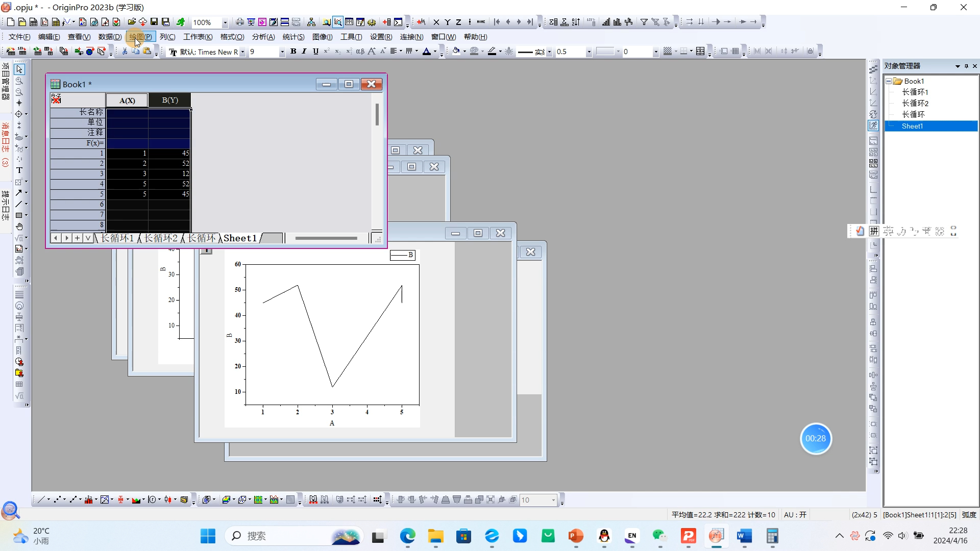Viewport: 980px width, 551px height.
Task: Toggle superscript formatting button
Action: 327,52
